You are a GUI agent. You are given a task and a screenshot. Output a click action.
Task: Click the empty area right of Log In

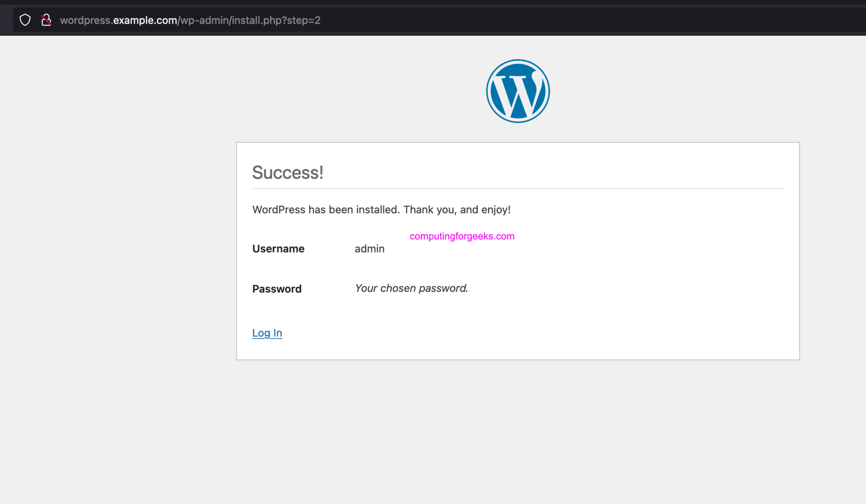point(507,333)
